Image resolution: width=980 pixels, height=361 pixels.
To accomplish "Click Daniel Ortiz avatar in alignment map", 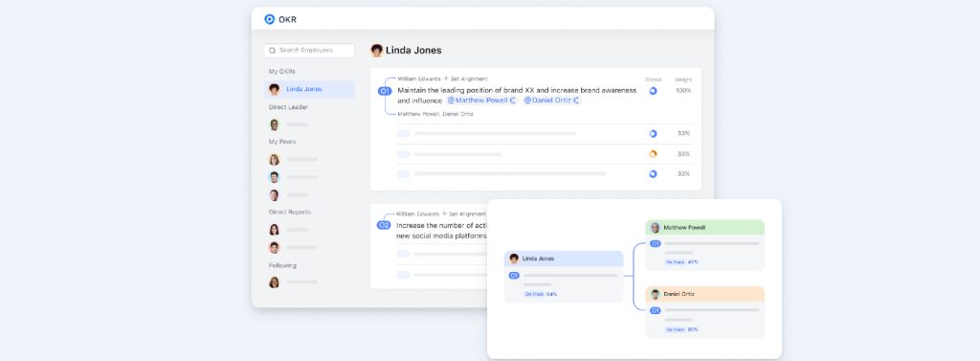I will click(x=655, y=294).
